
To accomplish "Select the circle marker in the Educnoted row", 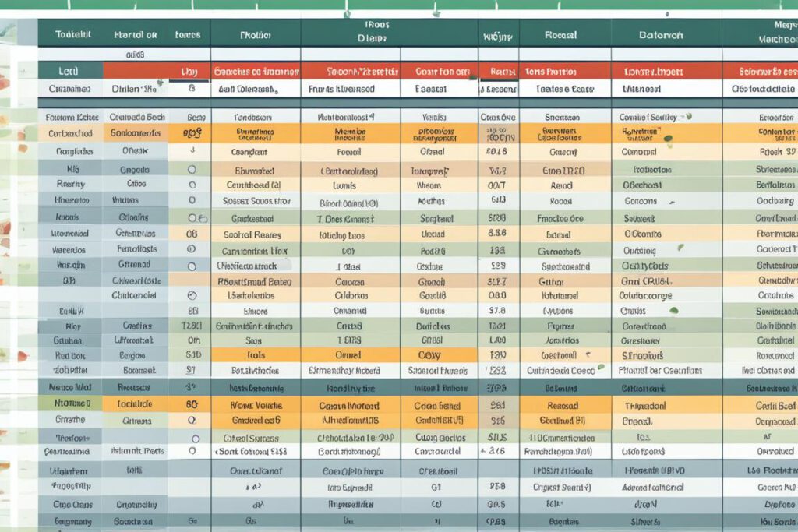I will (x=192, y=169).
